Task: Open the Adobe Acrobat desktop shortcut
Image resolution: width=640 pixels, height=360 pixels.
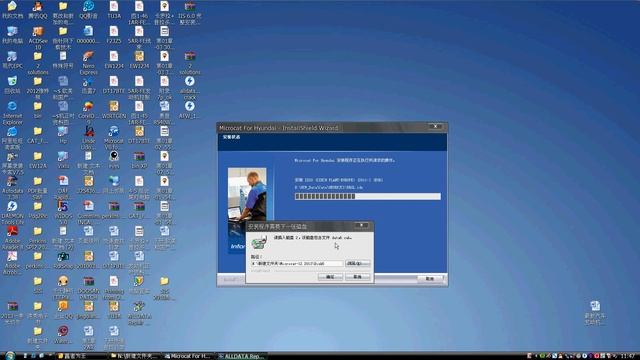Action: click(x=12, y=262)
